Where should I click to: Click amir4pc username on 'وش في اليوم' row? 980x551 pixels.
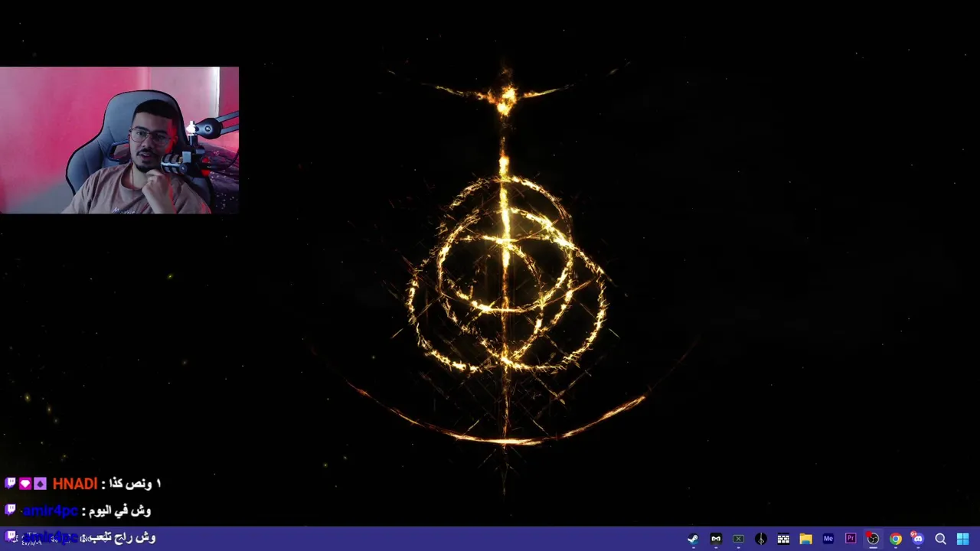click(51, 510)
